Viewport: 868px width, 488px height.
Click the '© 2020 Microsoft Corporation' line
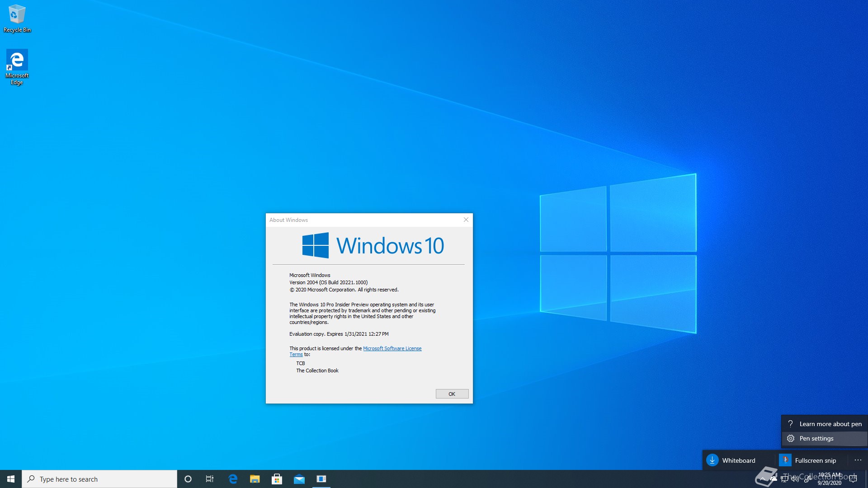click(344, 290)
